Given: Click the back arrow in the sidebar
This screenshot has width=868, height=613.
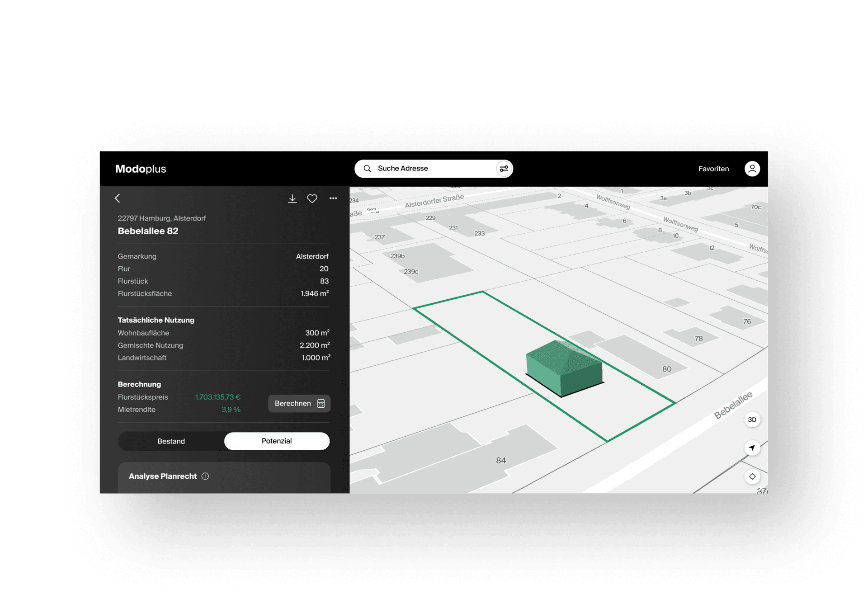Looking at the screenshot, I should (x=118, y=198).
